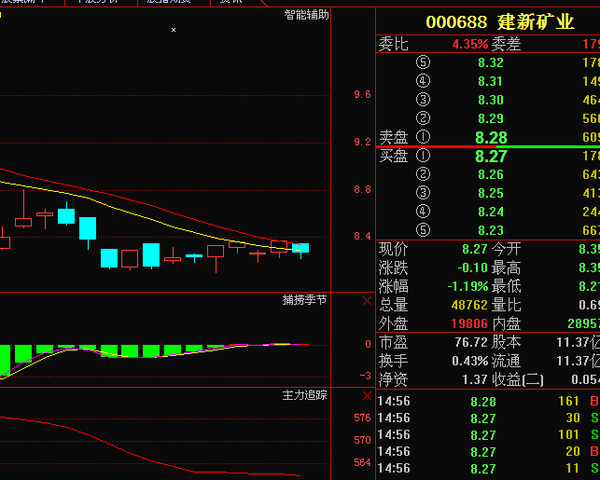
Task: Click stock title 000688 建新矿业
Action: click(x=499, y=21)
